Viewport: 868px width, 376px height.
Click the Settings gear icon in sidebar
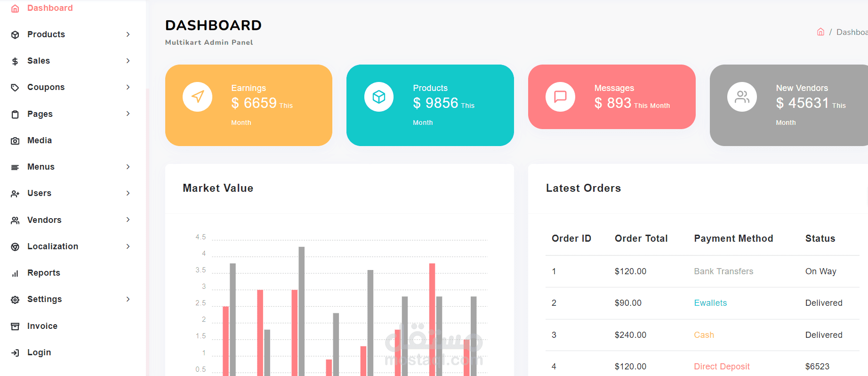click(x=15, y=300)
